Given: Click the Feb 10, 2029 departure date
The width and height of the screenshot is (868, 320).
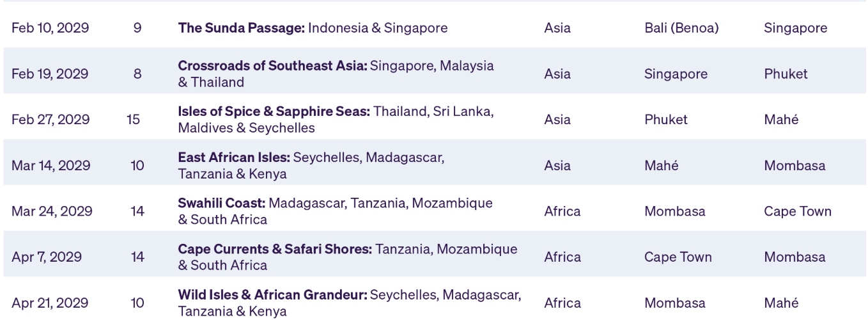Looking at the screenshot, I should point(50,28).
